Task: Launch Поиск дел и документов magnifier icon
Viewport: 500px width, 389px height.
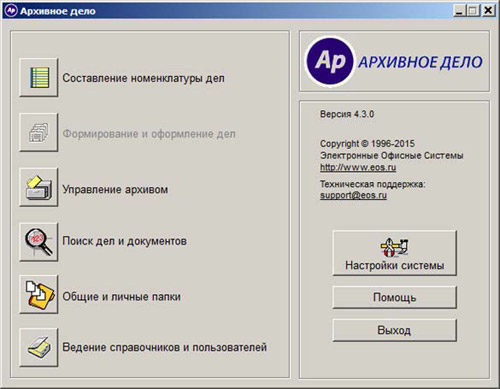Action: point(39,242)
